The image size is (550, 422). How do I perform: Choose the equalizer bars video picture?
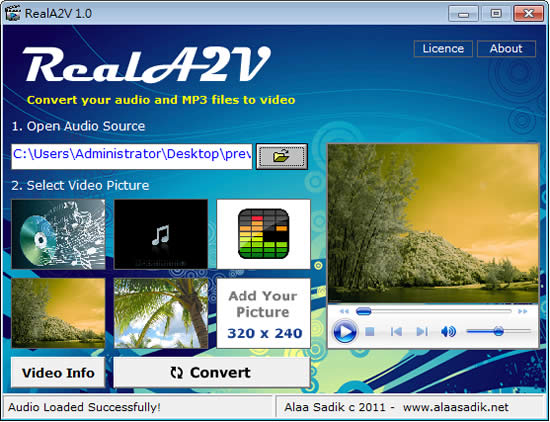(263, 234)
